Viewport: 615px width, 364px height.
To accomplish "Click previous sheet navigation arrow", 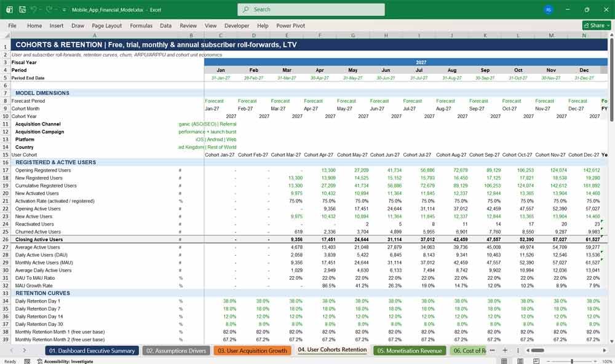I will click(x=11, y=350).
